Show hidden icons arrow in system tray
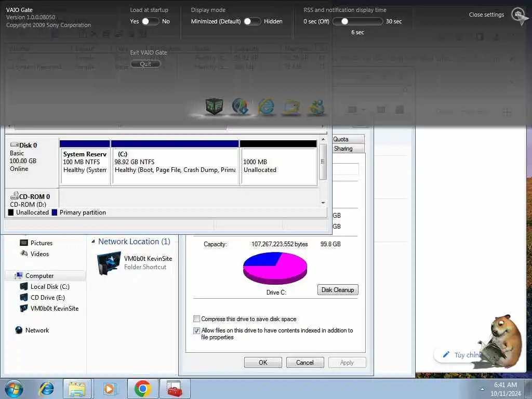The image size is (532, 399). click(482, 389)
